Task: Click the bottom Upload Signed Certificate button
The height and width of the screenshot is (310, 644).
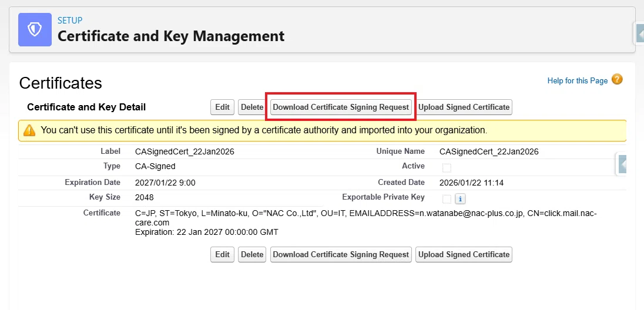Action: coord(464,255)
